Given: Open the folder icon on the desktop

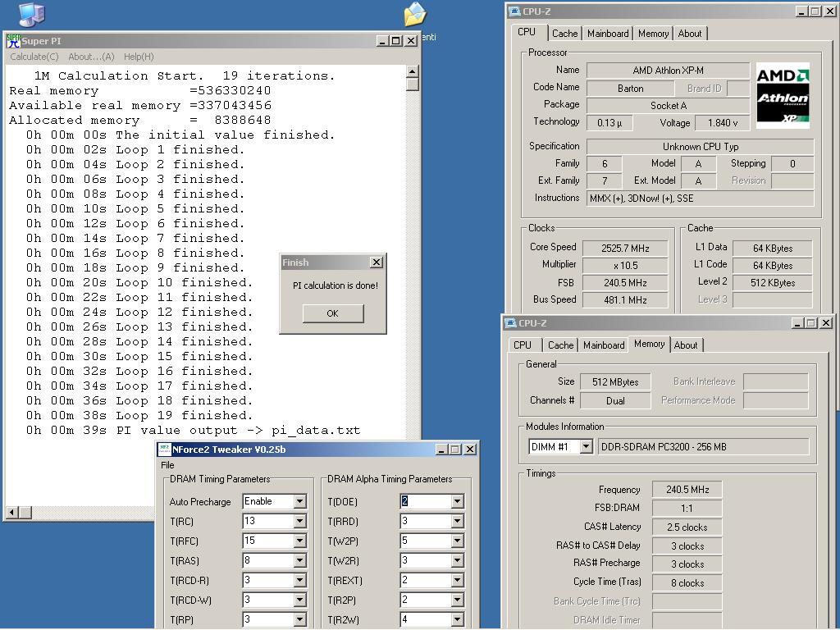Looking at the screenshot, I should 415,15.
